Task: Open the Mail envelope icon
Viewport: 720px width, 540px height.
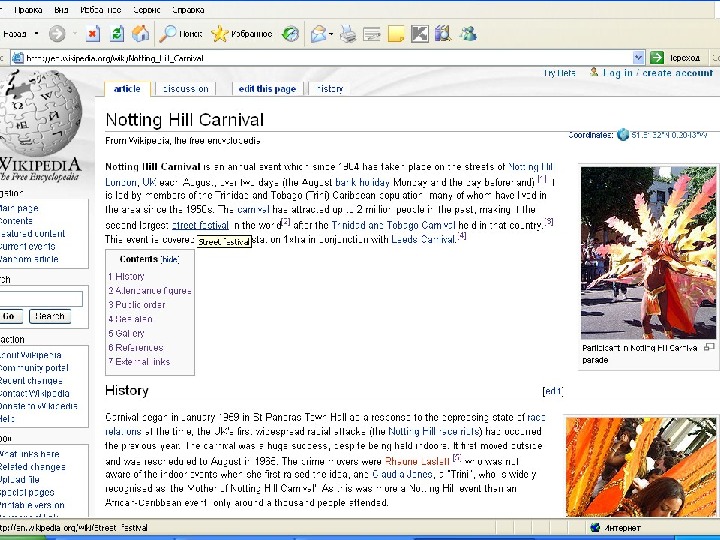Action: point(318,34)
